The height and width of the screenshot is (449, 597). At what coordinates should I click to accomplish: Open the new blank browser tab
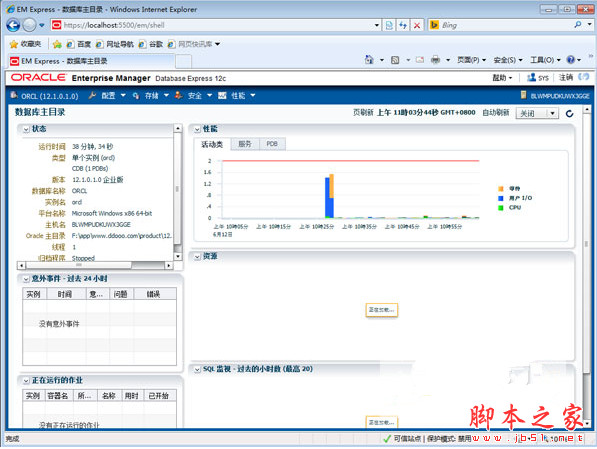coord(183,61)
